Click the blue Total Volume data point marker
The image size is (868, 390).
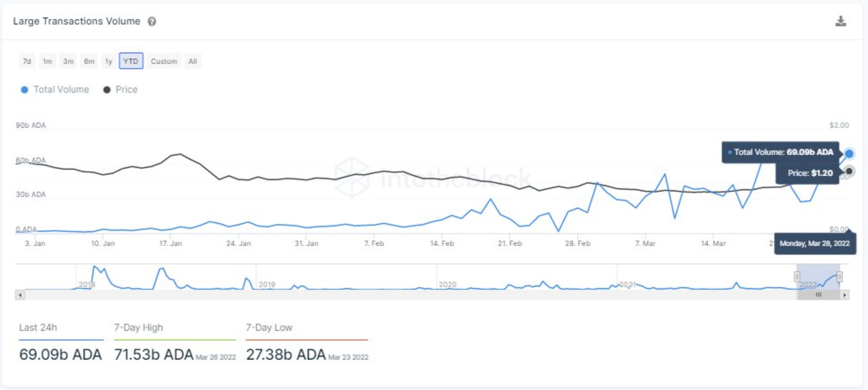tap(849, 154)
